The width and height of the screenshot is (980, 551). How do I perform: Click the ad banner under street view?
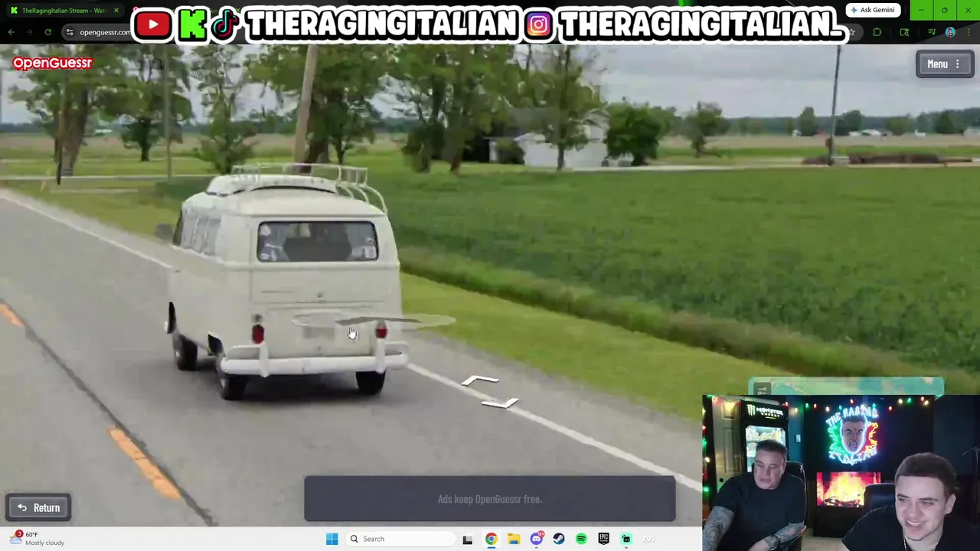pyautogui.click(x=490, y=499)
